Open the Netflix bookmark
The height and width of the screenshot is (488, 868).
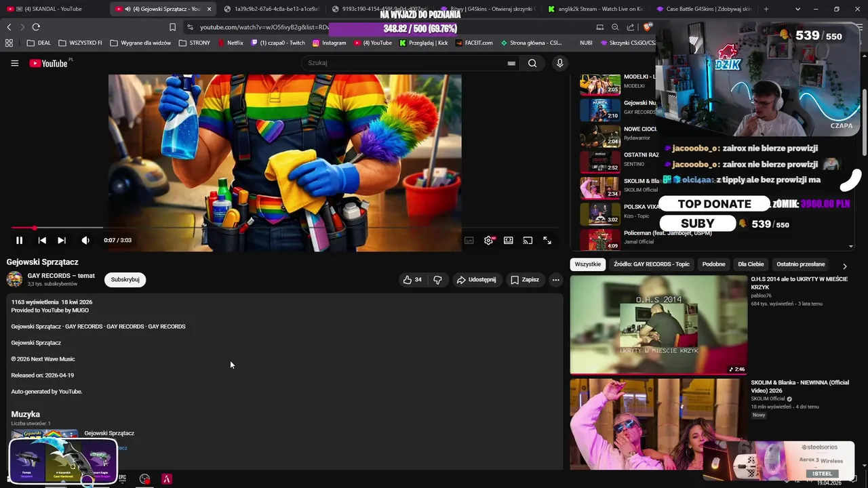pyautogui.click(x=231, y=43)
